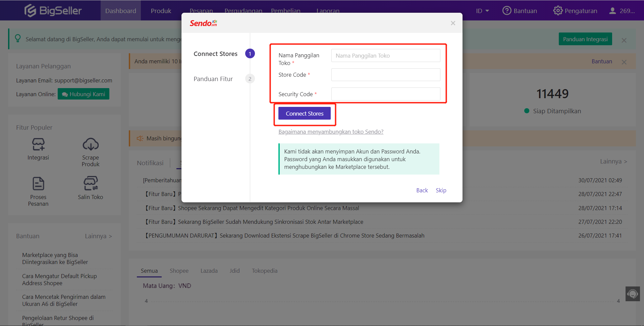Open Shopee Mengedit Kategori Produk notification
This screenshot has width=644, height=326.
tap(251, 208)
